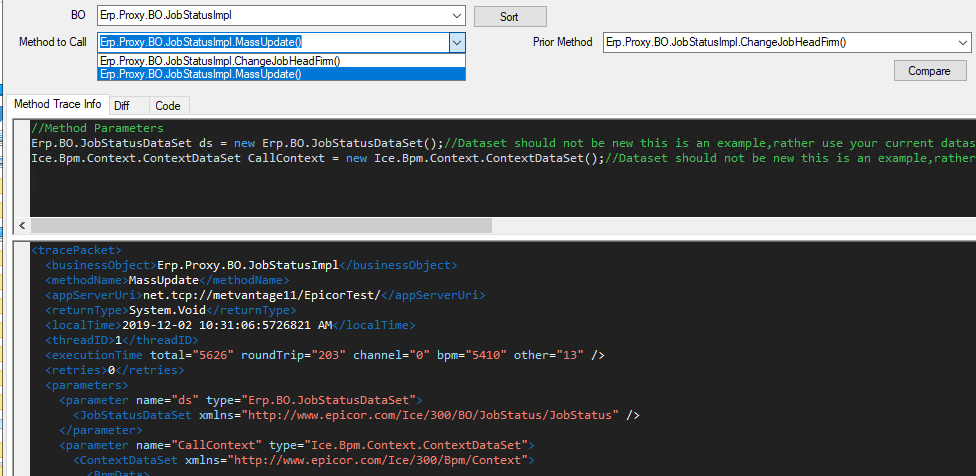Click the appServerUri net.tcp://metvantage11 line

tap(265, 295)
